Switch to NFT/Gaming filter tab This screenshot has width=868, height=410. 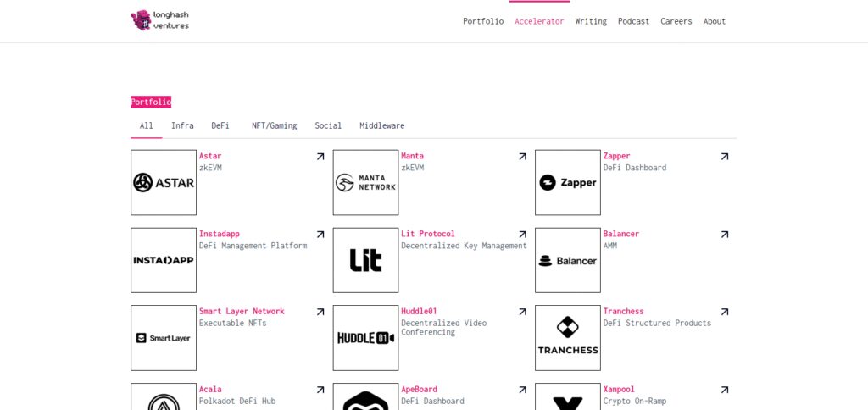274,125
